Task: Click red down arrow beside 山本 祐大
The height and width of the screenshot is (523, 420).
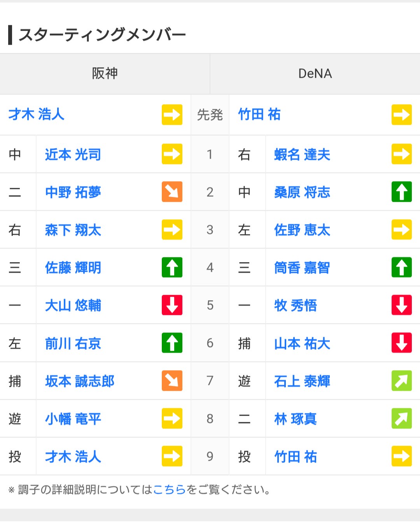Action: (401, 343)
